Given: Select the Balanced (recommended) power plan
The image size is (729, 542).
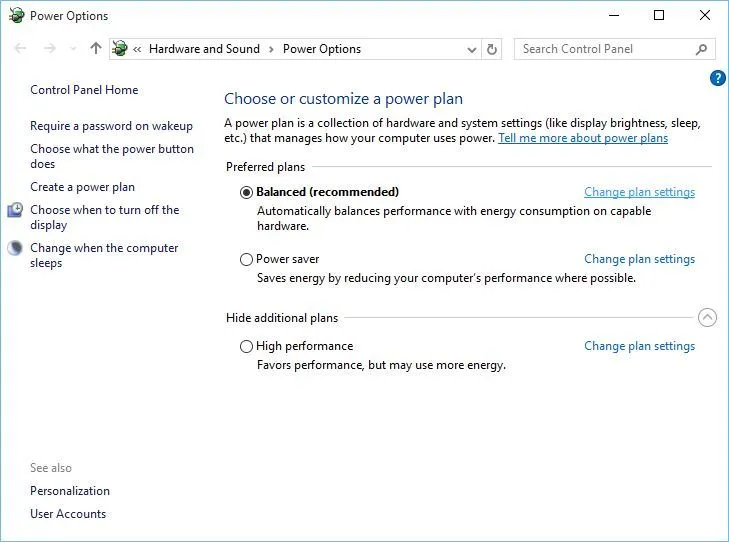Looking at the screenshot, I should [x=247, y=192].
